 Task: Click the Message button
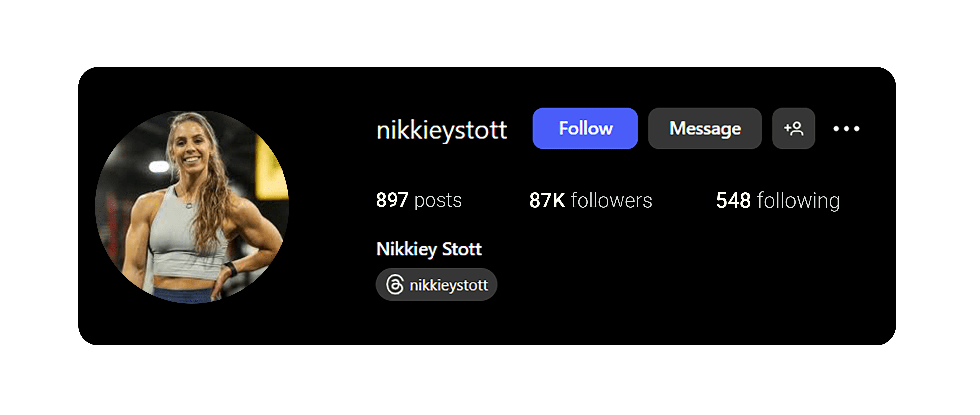tap(705, 129)
